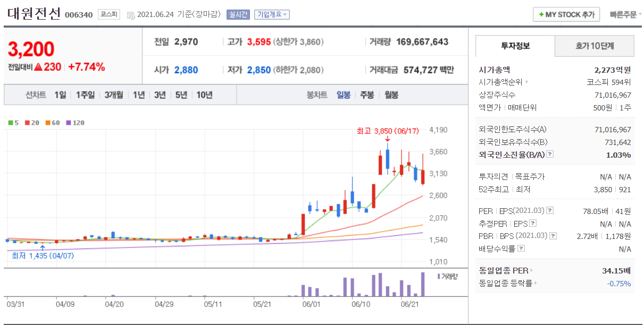The height and width of the screenshot is (325, 644).
Task: Click the stock code 006340
Action: [x=79, y=15]
